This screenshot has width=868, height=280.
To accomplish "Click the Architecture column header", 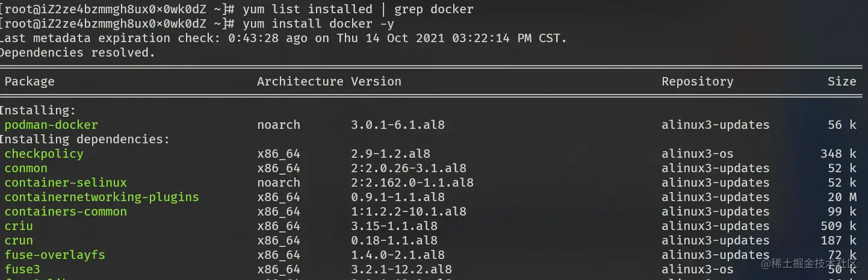I will point(300,82).
